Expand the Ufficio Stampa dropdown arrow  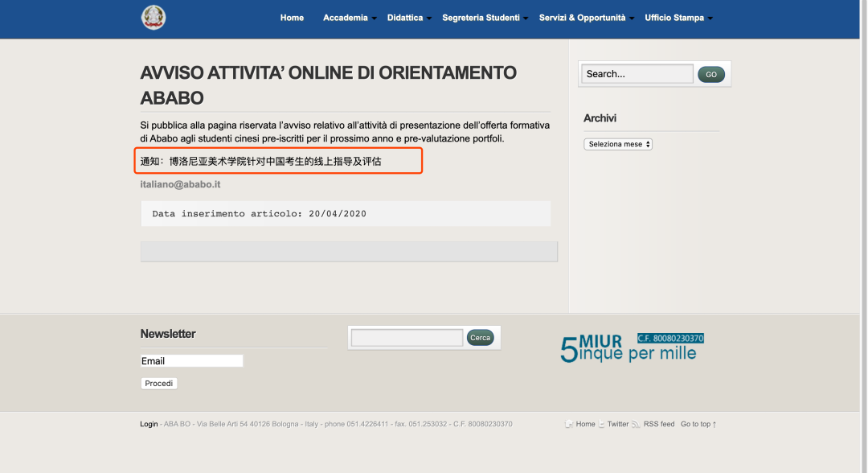(710, 19)
